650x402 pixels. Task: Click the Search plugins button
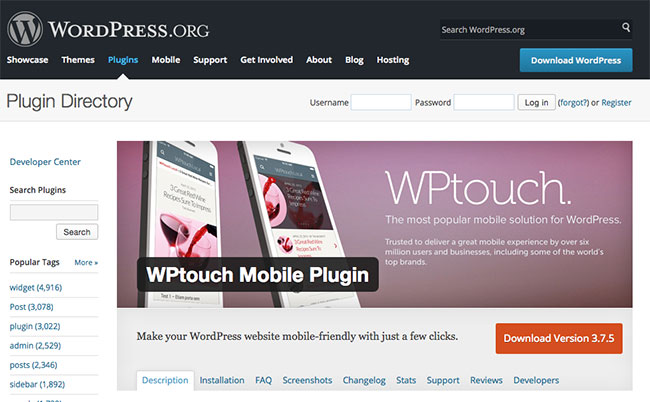[77, 232]
